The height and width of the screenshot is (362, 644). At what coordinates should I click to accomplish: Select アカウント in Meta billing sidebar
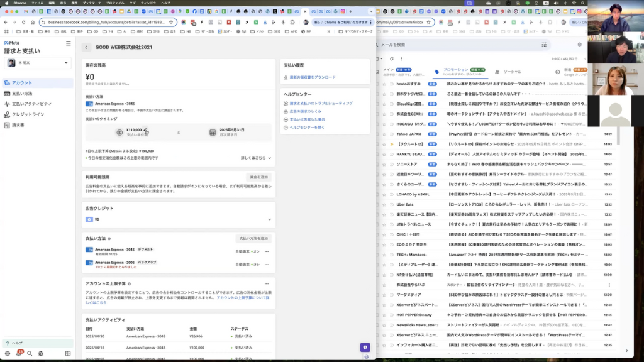click(38, 83)
